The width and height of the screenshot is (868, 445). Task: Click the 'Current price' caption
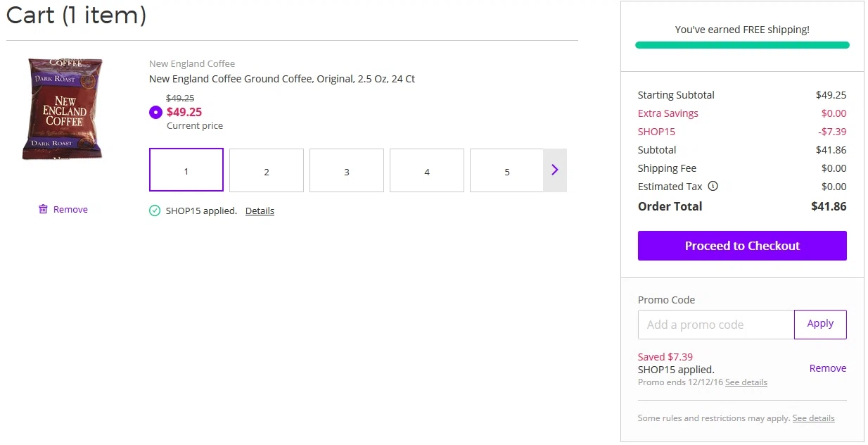click(195, 126)
